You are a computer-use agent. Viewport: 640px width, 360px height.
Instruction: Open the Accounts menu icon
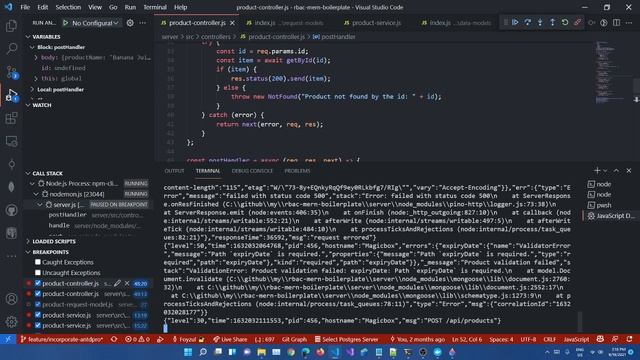[x=11, y=299]
